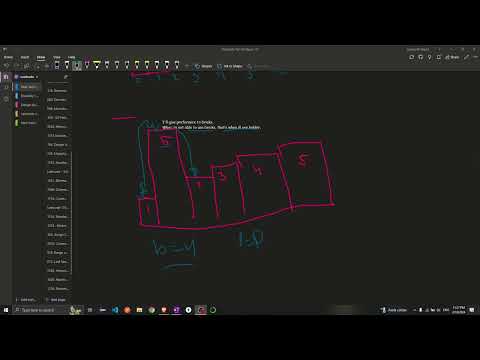Image resolution: width=480 pixels, height=360 pixels.
Task: Click the Ink to Text button
Action: [260, 66]
